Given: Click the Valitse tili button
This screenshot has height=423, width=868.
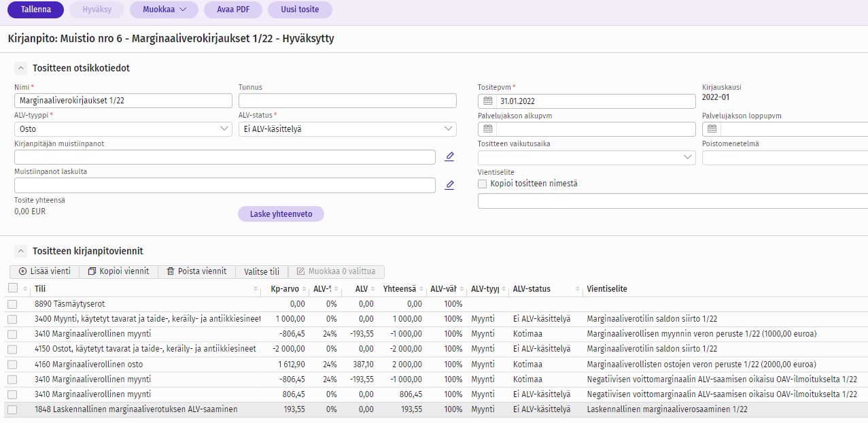Looking at the screenshot, I should pyautogui.click(x=262, y=271).
